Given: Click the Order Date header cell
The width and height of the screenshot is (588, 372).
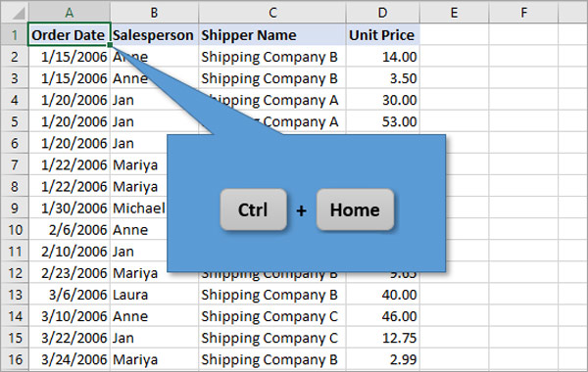Looking at the screenshot, I should (x=70, y=35).
